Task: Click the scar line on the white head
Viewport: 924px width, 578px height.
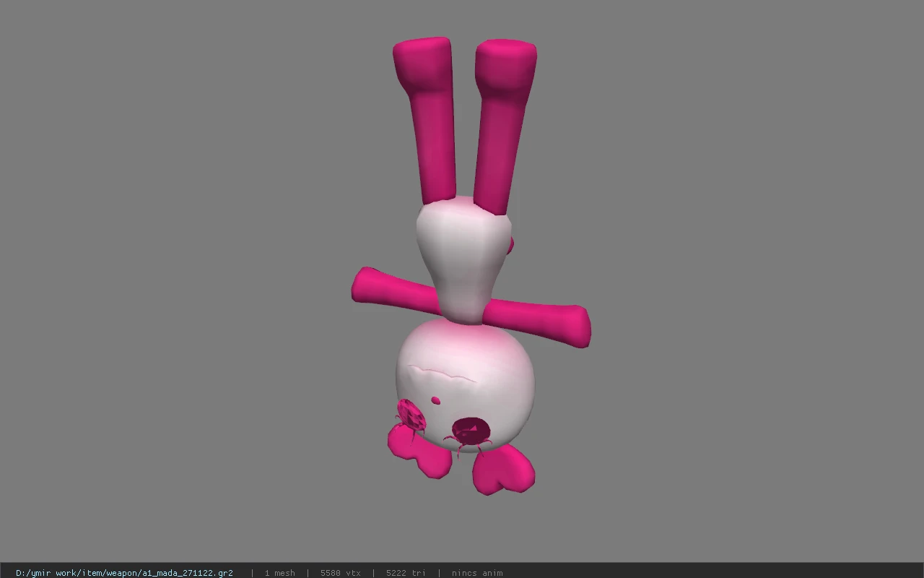Action: 442,374
